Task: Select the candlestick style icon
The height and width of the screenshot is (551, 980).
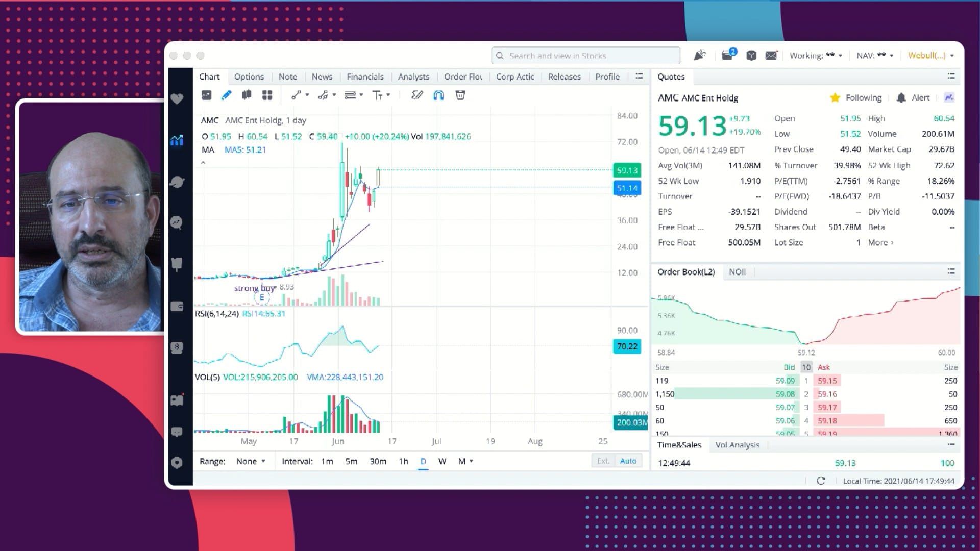Action: 247,95
